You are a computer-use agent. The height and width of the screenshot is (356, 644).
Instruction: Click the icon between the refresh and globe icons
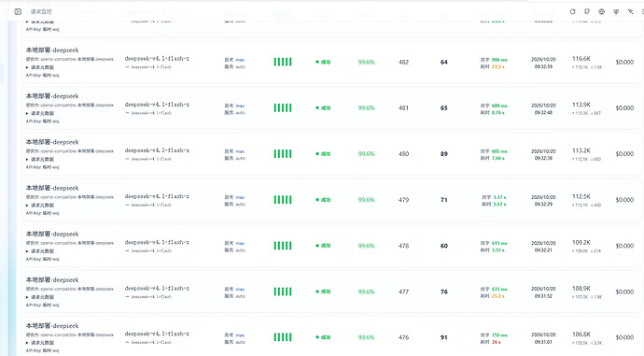coord(587,11)
